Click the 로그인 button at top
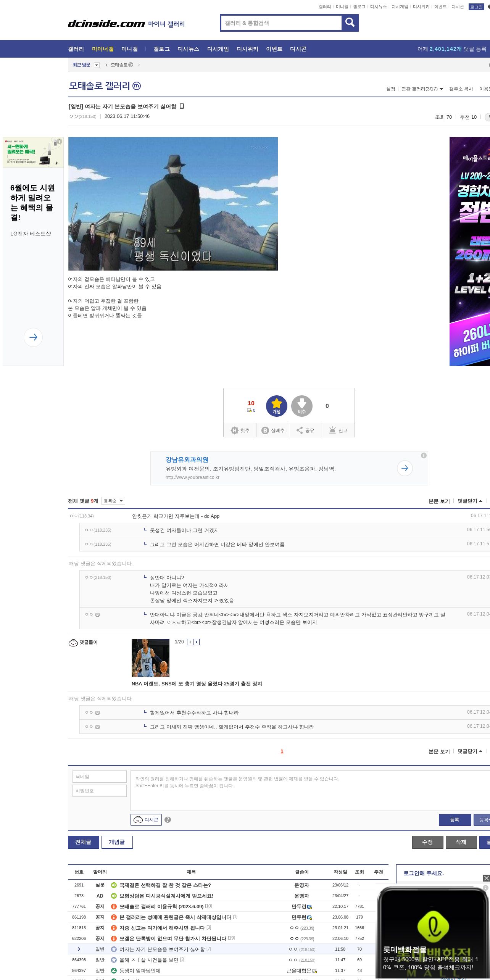 (476, 7)
